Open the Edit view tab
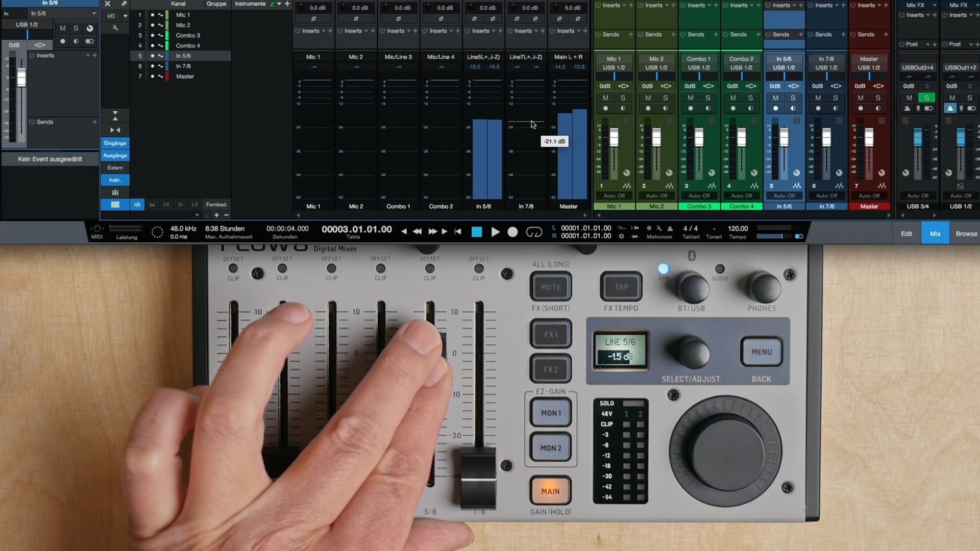Viewport: 980px width, 551px height. pyautogui.click(x=906, y=234)
